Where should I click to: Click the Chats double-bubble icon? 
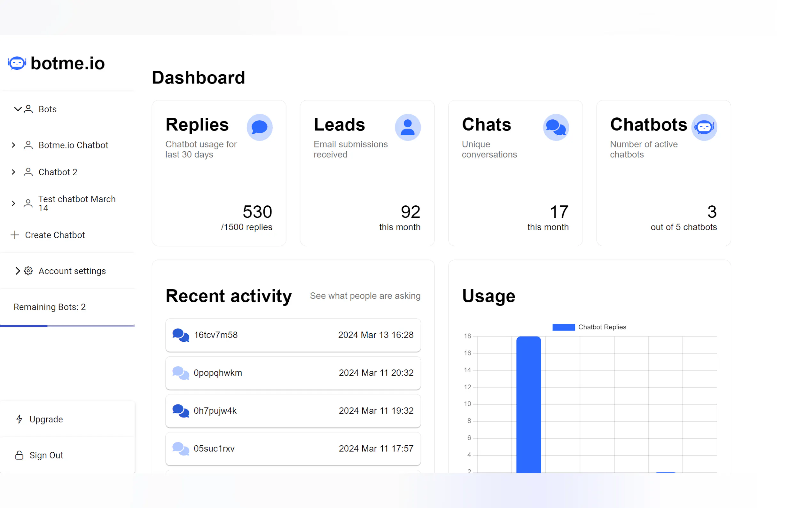[x=556, y=127]
